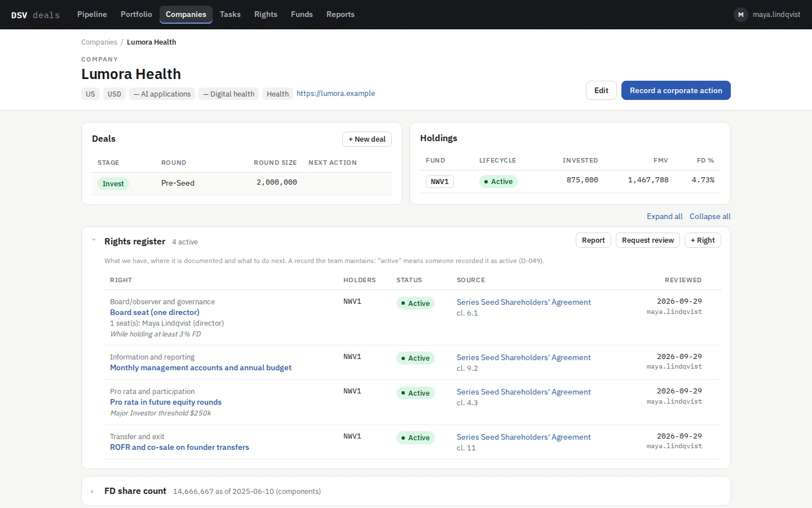This screenshot has height=508, width=812.
Task: Click the HOLDERS column header
Action: click(x=359, y=280)
